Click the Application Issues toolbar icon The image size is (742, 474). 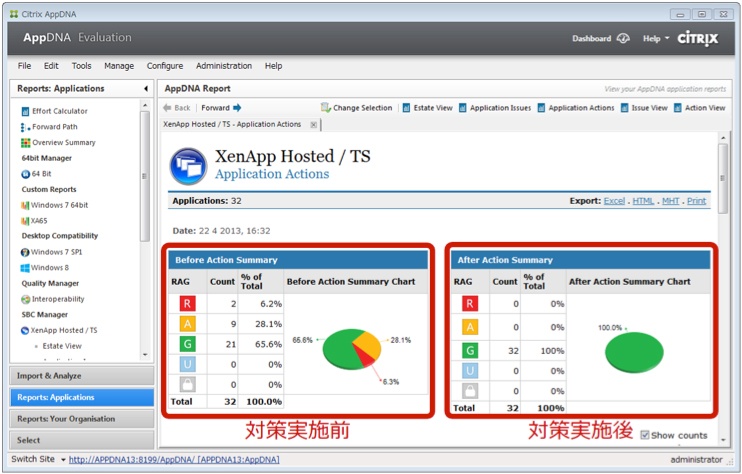point(463,108)
